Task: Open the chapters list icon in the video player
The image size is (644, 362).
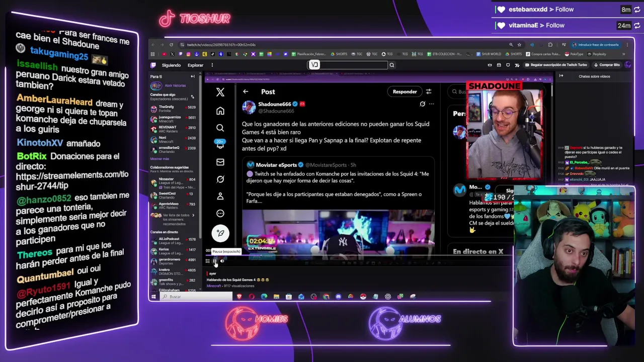Action: click(x=207, y=261)
